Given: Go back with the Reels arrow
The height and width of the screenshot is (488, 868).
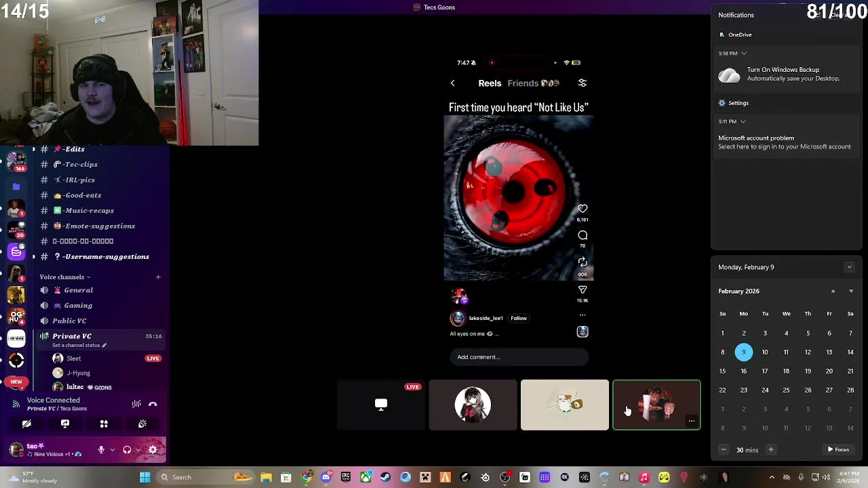Looking at the screenshot, I should (x=453, y=83).
